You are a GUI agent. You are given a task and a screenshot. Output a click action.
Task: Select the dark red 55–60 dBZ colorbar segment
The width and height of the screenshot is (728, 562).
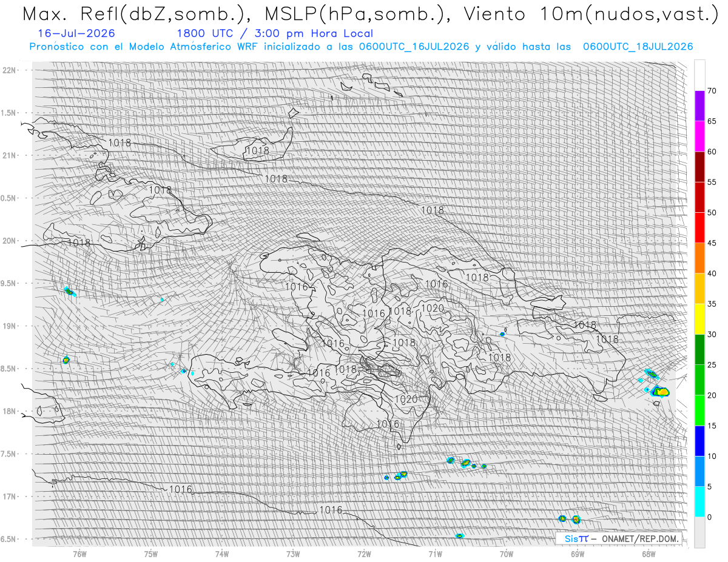tap(699, 167)
